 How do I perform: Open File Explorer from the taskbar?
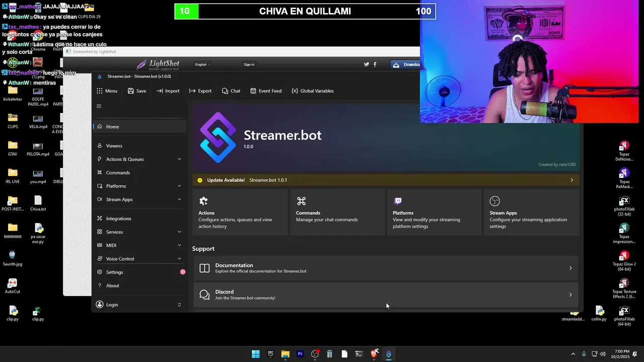(x=285, y=354)
